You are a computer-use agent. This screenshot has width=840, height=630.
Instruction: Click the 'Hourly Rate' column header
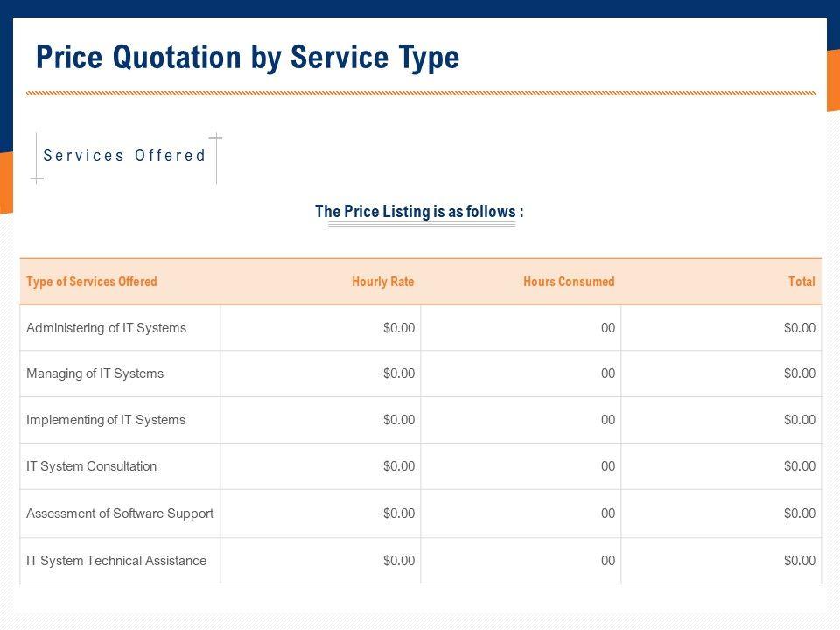pyautogui.click(x=382, y=282)
